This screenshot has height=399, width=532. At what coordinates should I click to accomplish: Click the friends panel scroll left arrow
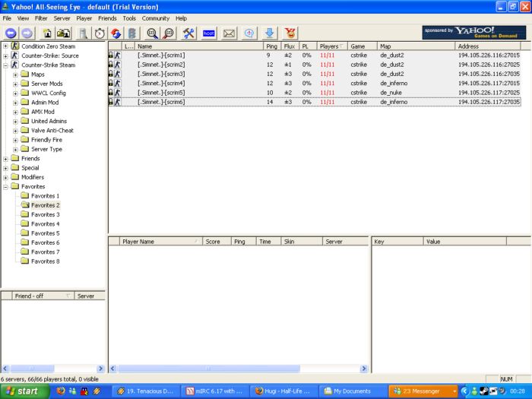click(5, 369)
